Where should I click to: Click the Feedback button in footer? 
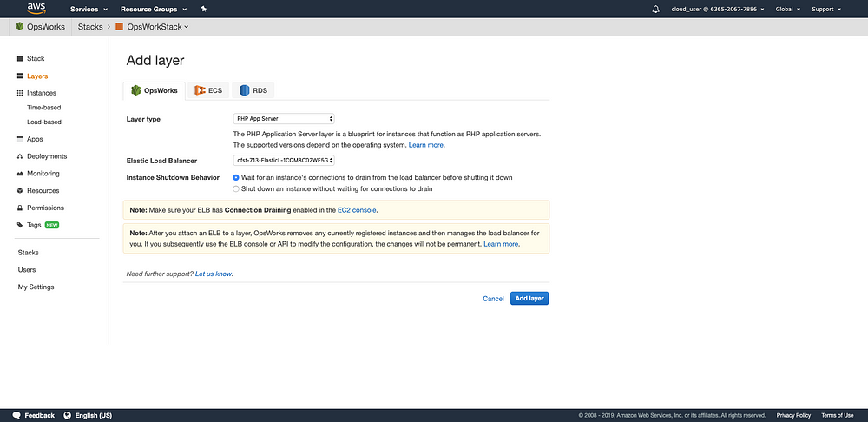[x=33, y=415]
